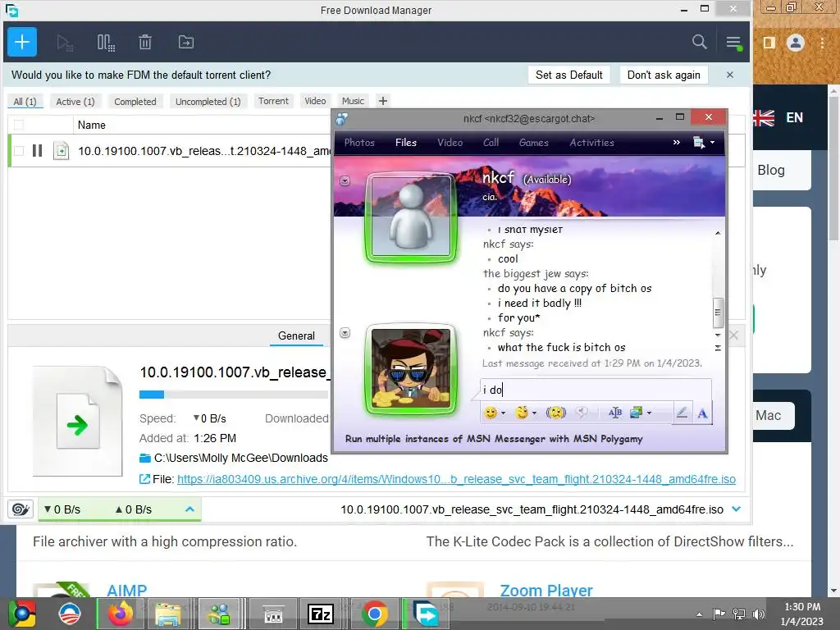Screen dimensions: 840x630
Task: Open Firefox from the taskbar
Action: 120,614
